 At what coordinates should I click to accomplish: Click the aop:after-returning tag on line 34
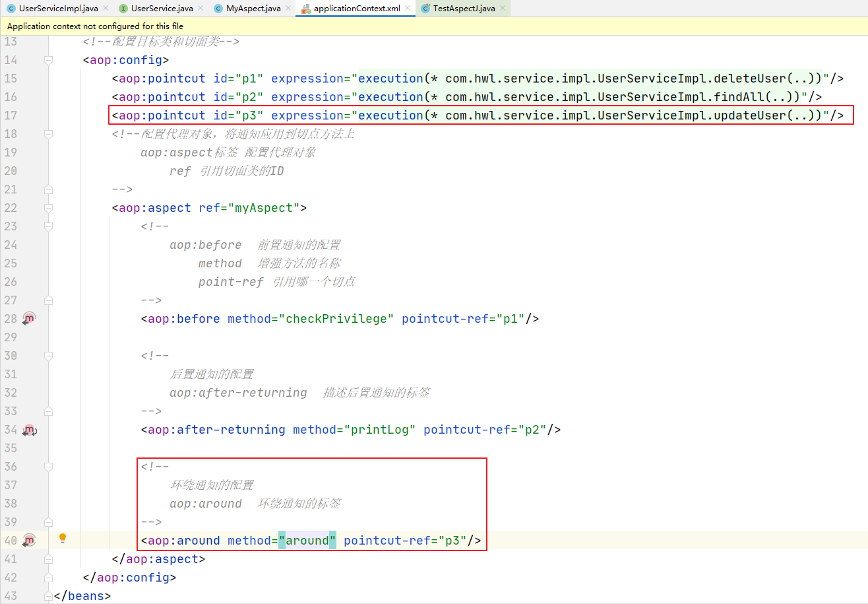pyautogui.click(x=216, y=430)
